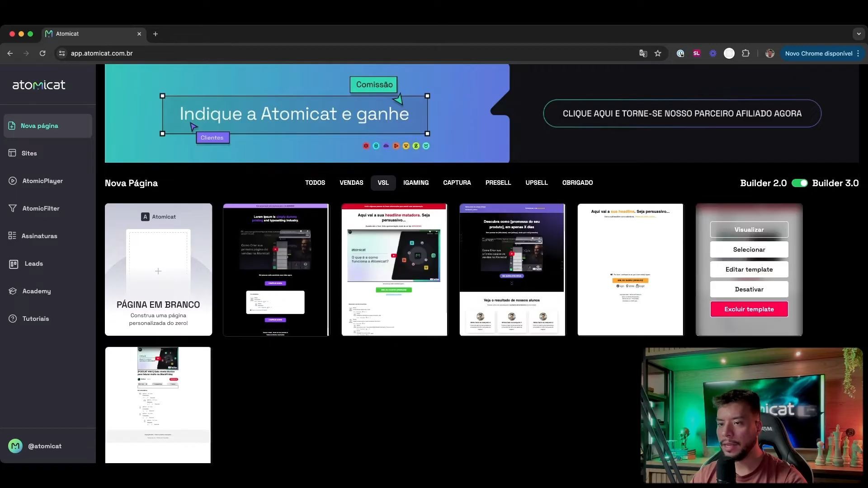Click Editar template button
This screenshot has height=488, width=868.
pyautogui.click(x=749, y=269)
